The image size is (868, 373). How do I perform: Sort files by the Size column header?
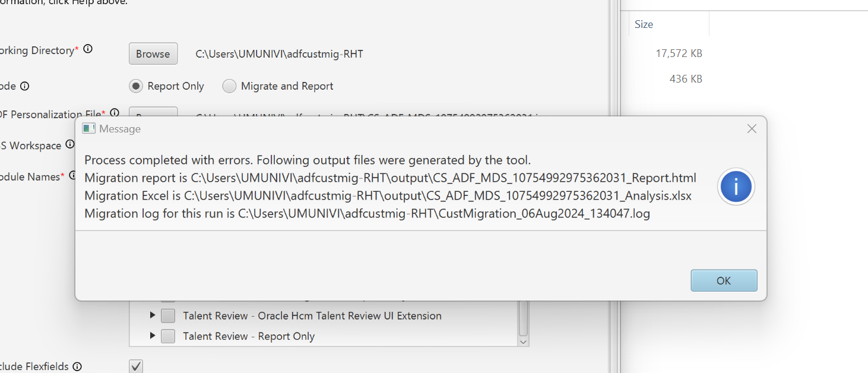pos(644,24)
